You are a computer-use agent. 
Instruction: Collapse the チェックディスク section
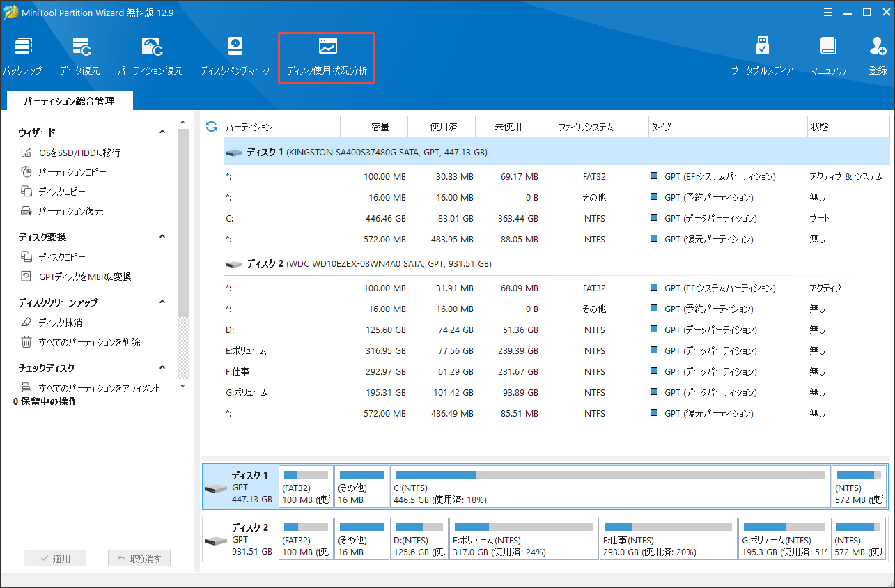tap(162, 367)
